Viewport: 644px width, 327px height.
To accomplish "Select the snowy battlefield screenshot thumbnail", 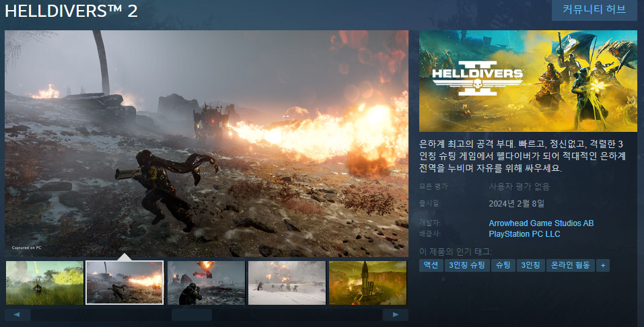I will (x=287, y=283).
